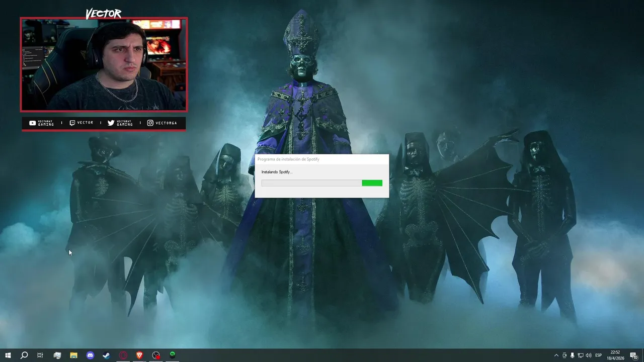Open the Windows Start menu

[x=8, y=355]
